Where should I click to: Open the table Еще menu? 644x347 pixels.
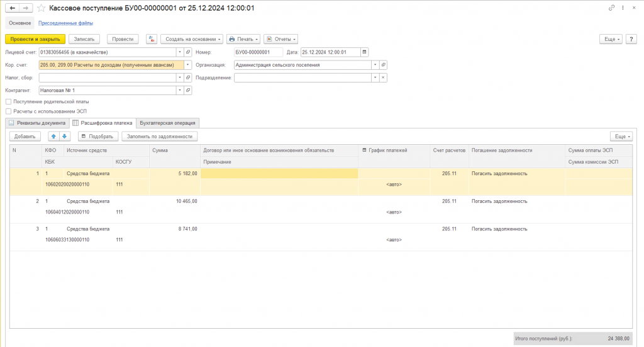[x=621, y=137]
